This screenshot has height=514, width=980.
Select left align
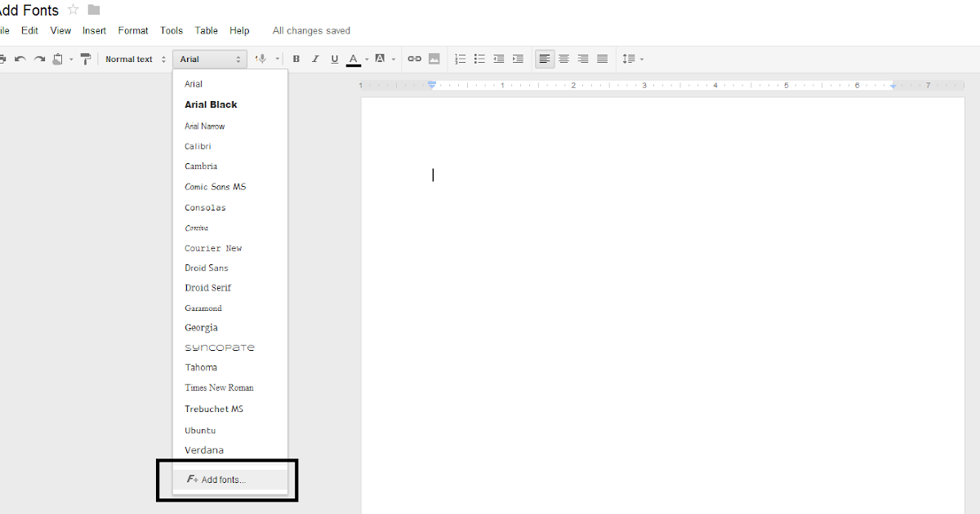(x=545, y=59)
